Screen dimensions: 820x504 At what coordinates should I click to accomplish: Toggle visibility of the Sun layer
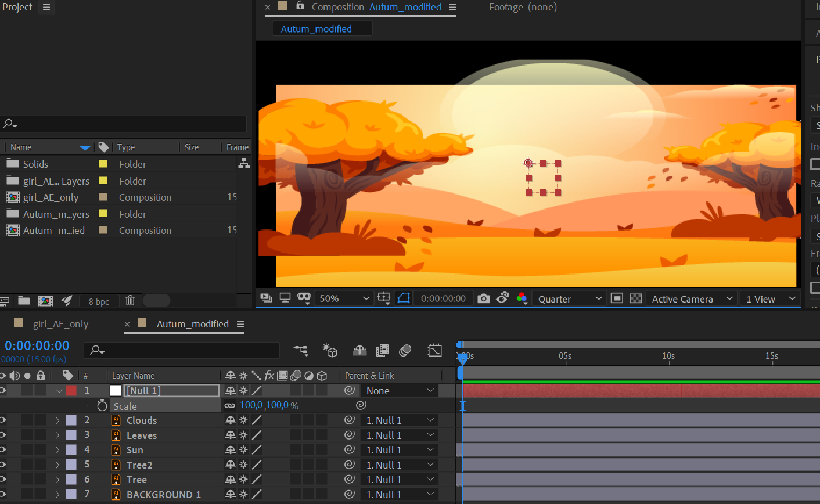click(3, 450)
